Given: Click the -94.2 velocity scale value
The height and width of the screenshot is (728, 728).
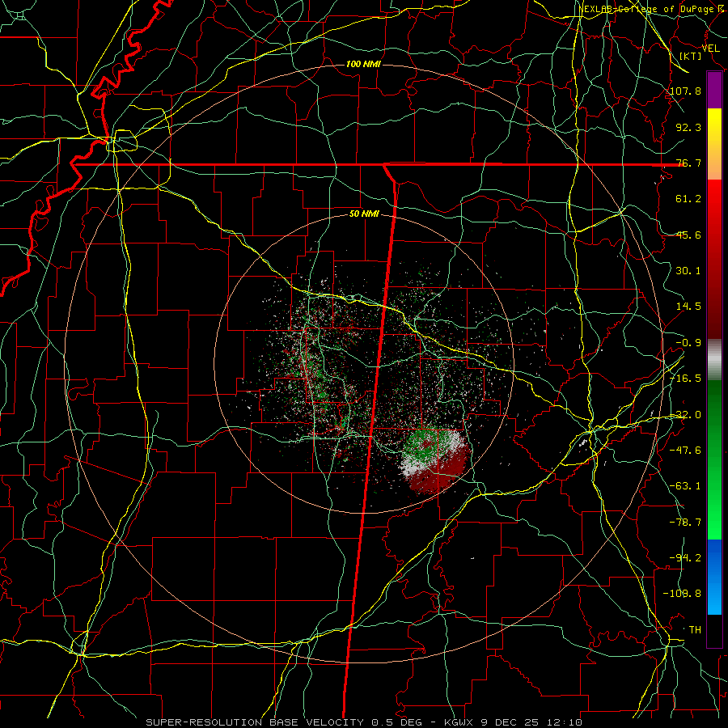Looking at the screenshot, I should point(686,558).
